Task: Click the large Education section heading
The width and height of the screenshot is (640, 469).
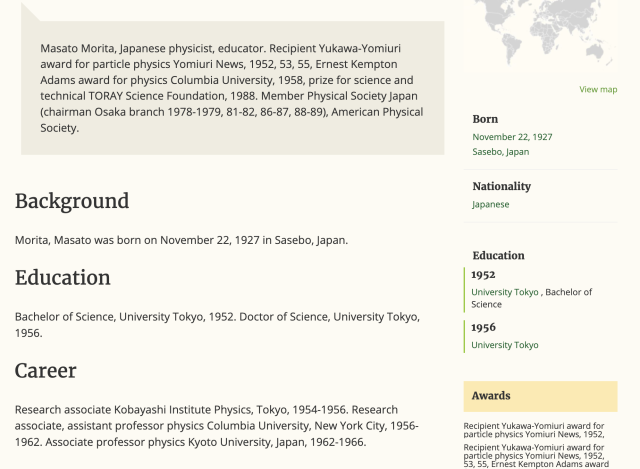Action: point(62,278)
